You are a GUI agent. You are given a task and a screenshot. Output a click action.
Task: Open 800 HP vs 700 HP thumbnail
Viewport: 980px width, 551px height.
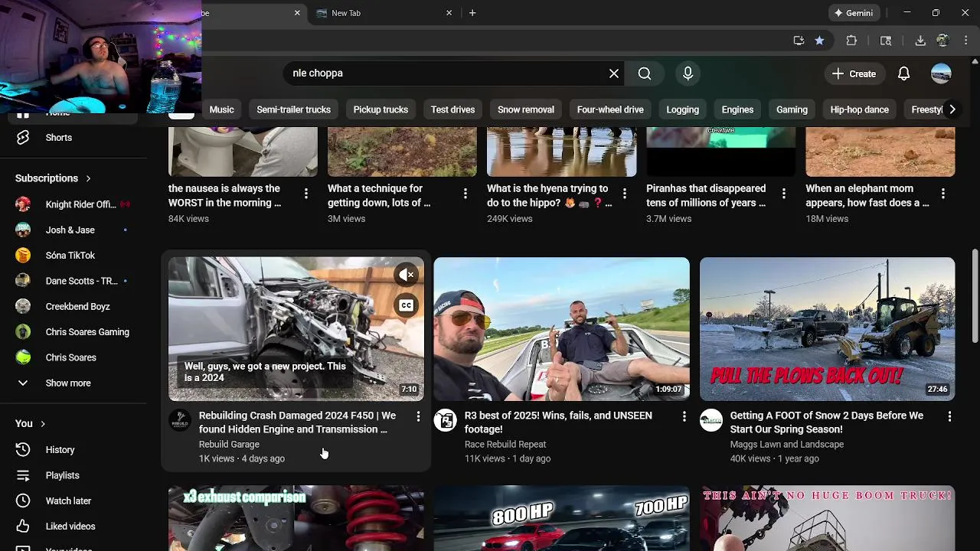click(561, 518)
